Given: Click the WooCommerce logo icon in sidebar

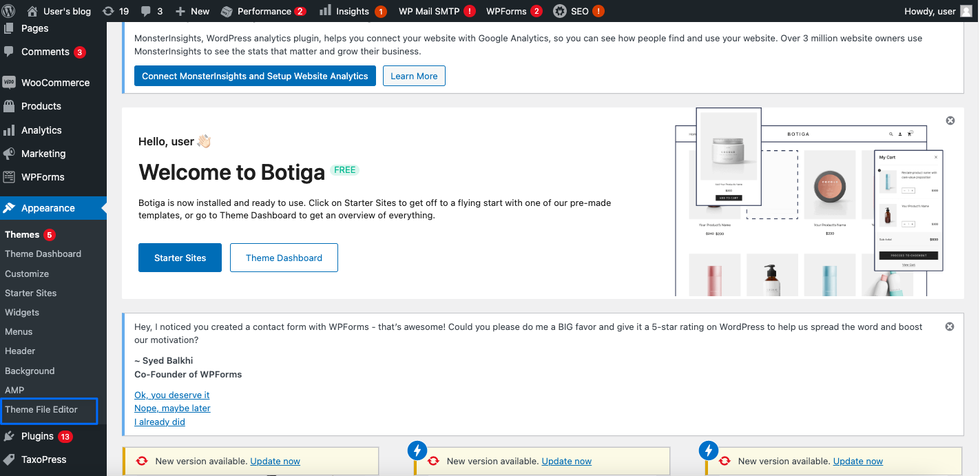Looking at the screenshot, I should coord(9,82).
